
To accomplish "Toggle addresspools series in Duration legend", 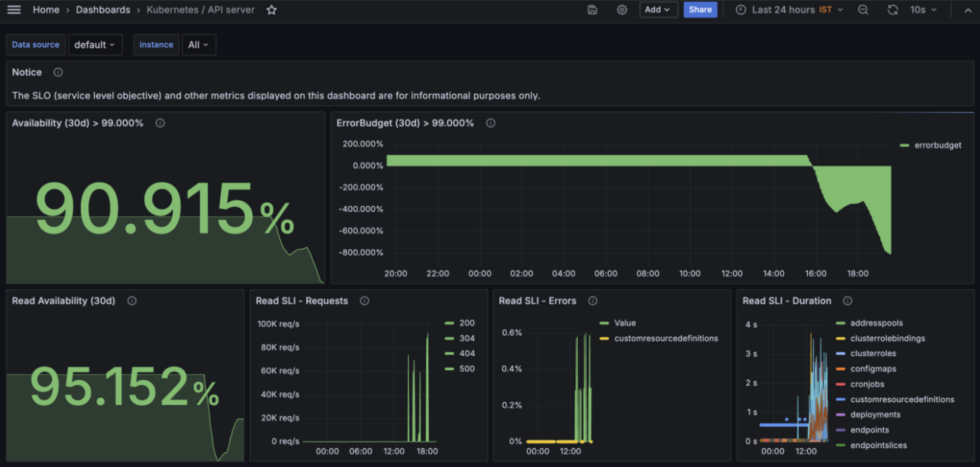I will [x=876, y=323].
